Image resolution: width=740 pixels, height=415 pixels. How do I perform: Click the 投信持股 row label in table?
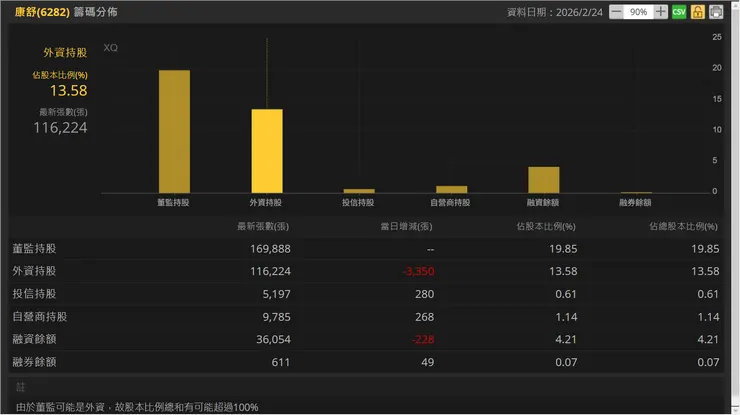34,294
